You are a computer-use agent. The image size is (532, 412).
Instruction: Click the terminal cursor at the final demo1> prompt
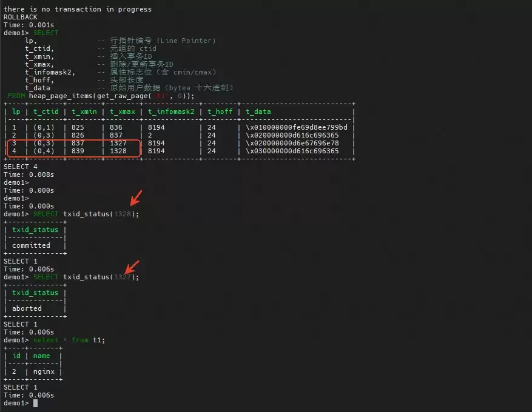pos(35,403)
